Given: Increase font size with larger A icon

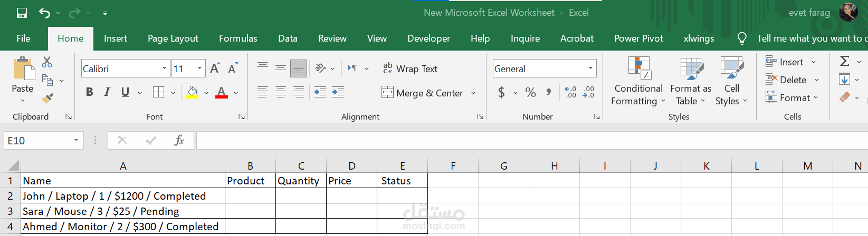Looking at the screenshot, I should point(215,68).
